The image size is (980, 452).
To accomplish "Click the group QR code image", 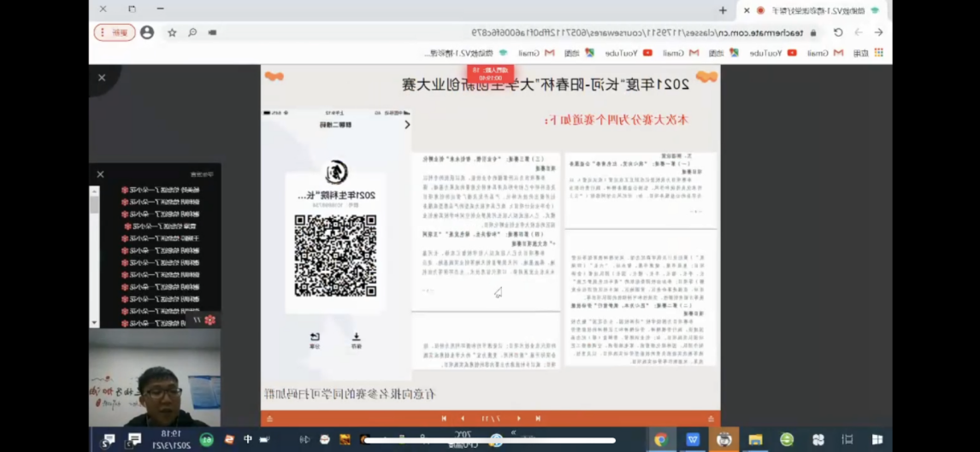I will coord(335,256).
